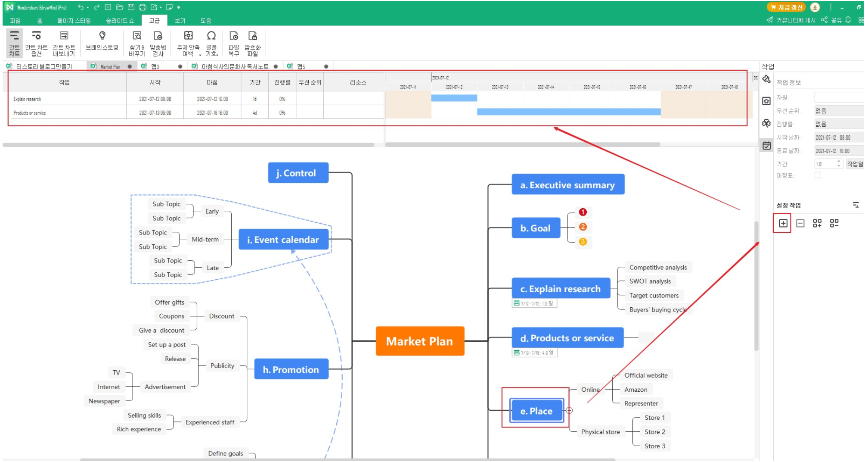Open 찾기 & 바꾸기 (find and replace)

click(137, 44)
